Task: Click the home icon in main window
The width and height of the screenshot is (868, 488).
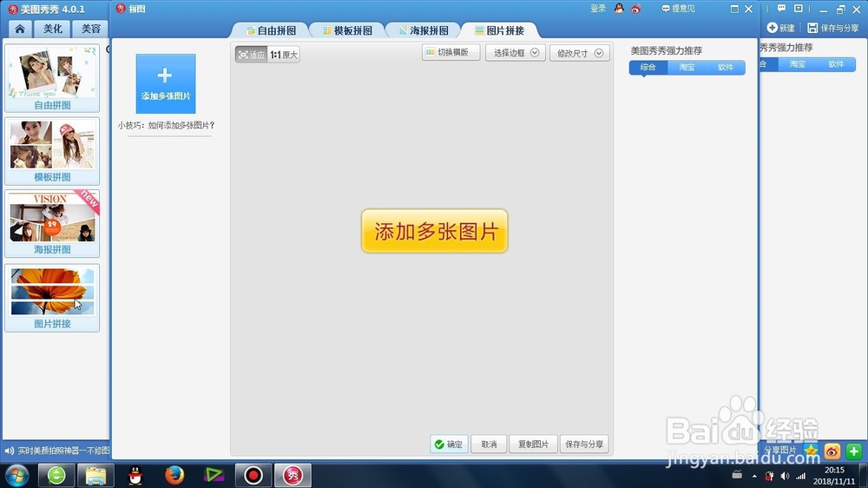Action: 20,29
